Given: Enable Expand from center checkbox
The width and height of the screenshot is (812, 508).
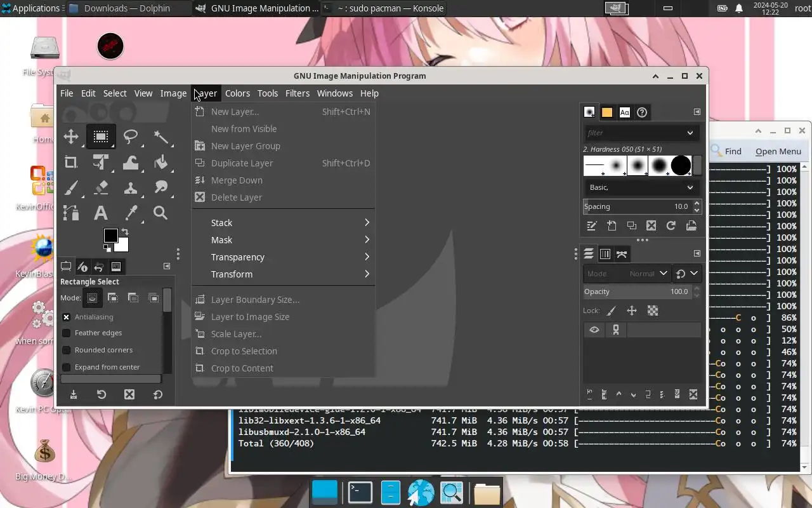Looking at the screenshot, I should pos(67,367).
